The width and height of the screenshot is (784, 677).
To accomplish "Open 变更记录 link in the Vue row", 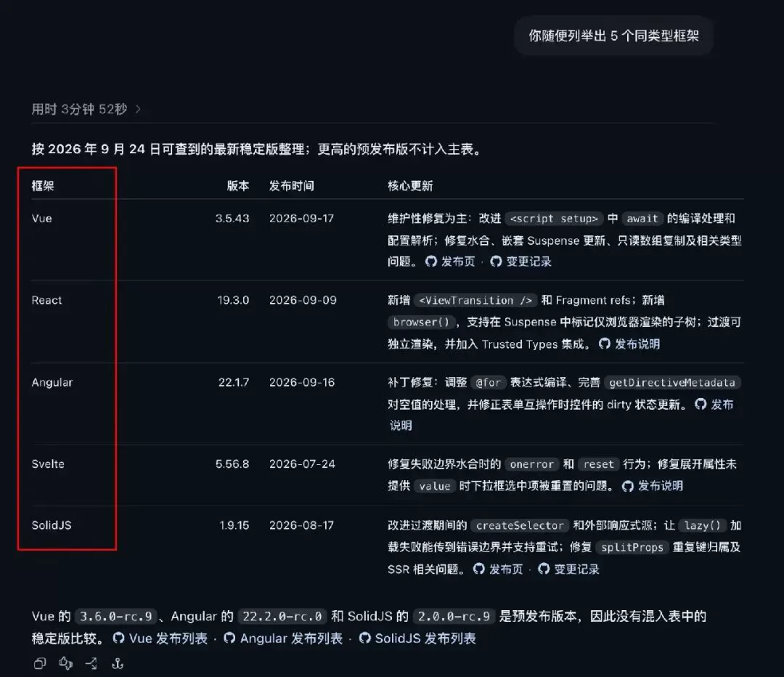I will [x=520, y=262].
